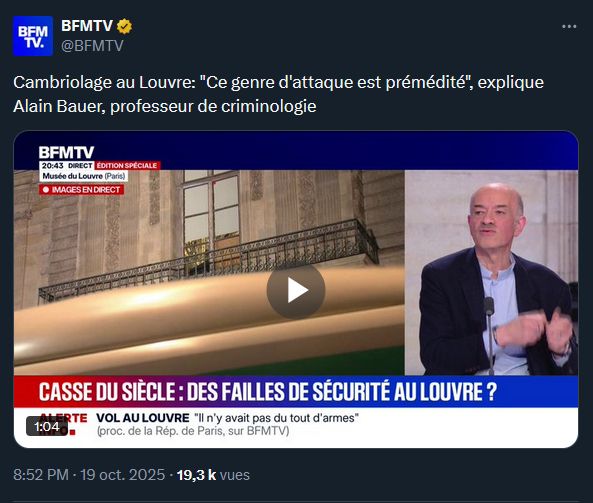The image size is (593, 503).
Task: View the 19,3 k vues count
Action: 213,475
